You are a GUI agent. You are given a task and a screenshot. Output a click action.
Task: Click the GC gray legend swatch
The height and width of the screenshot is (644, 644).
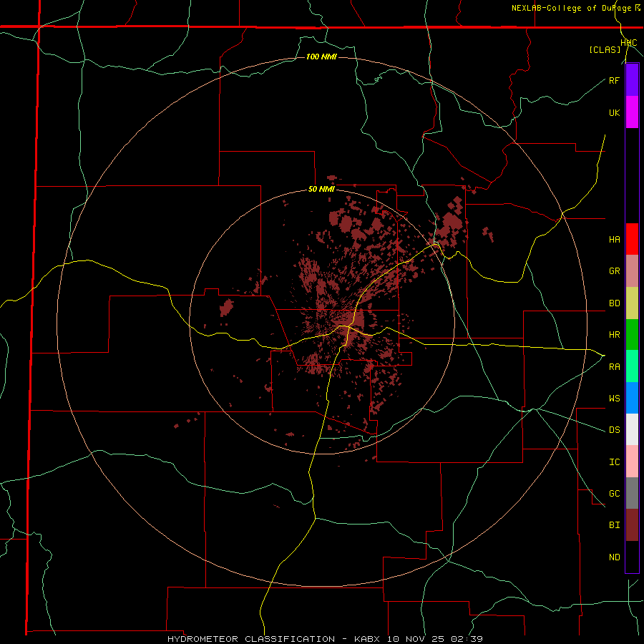click(632, 493)
